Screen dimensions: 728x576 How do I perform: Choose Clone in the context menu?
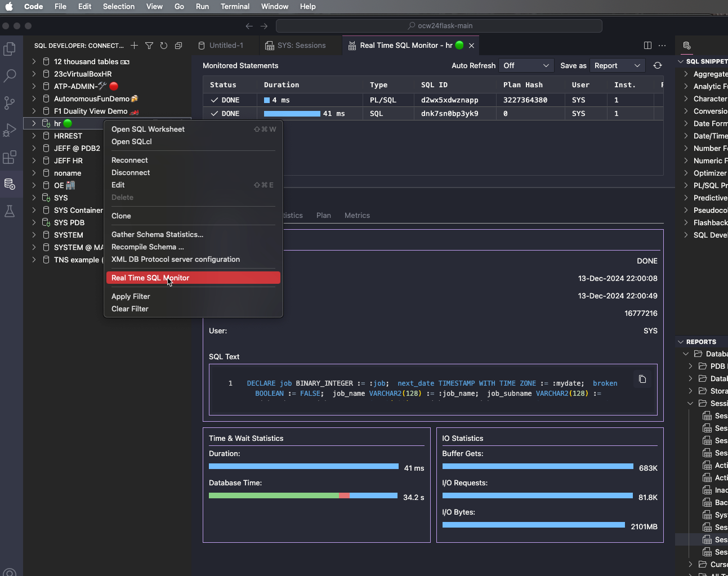(193, 216)
